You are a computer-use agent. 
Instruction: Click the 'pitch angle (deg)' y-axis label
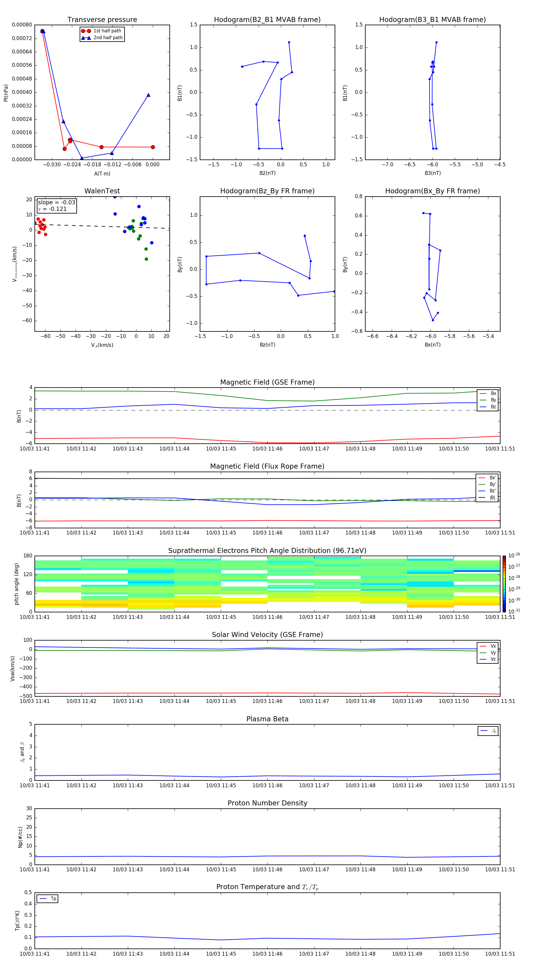tap(16, 584)
